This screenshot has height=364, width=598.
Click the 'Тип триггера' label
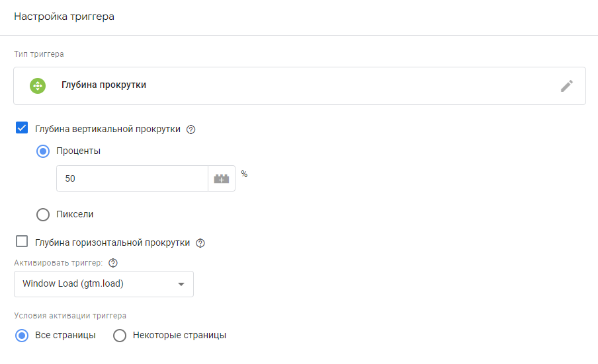pos(39,54)
